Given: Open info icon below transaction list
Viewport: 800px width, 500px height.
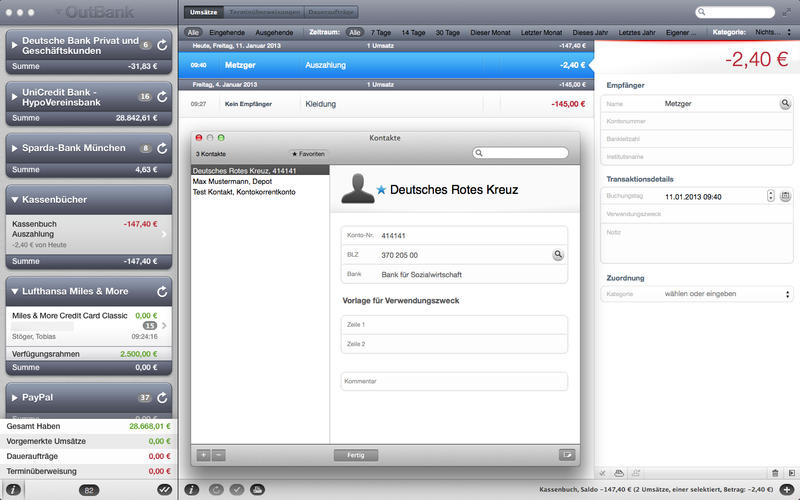Looking at the screenshot, I should [191, 490].
